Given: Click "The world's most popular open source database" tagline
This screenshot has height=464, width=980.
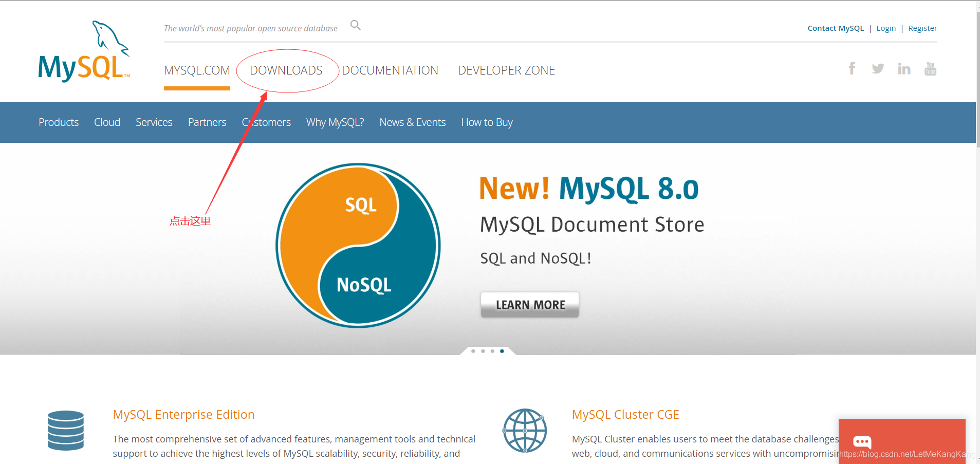Looking at the screenshot, I should click(x=251, y=28).
